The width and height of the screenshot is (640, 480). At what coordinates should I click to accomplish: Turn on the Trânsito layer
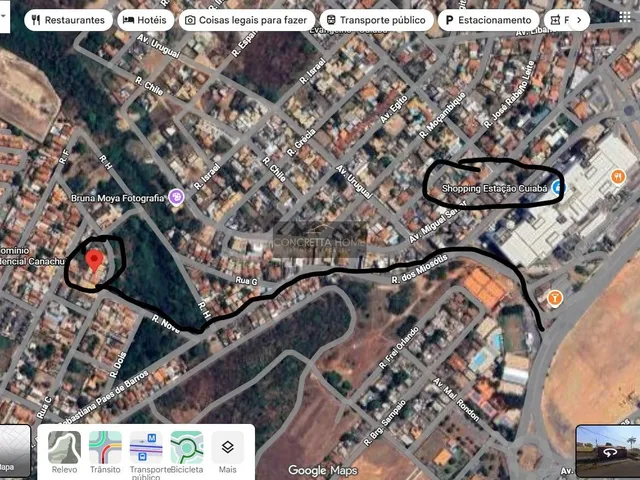tap(105, 453)
